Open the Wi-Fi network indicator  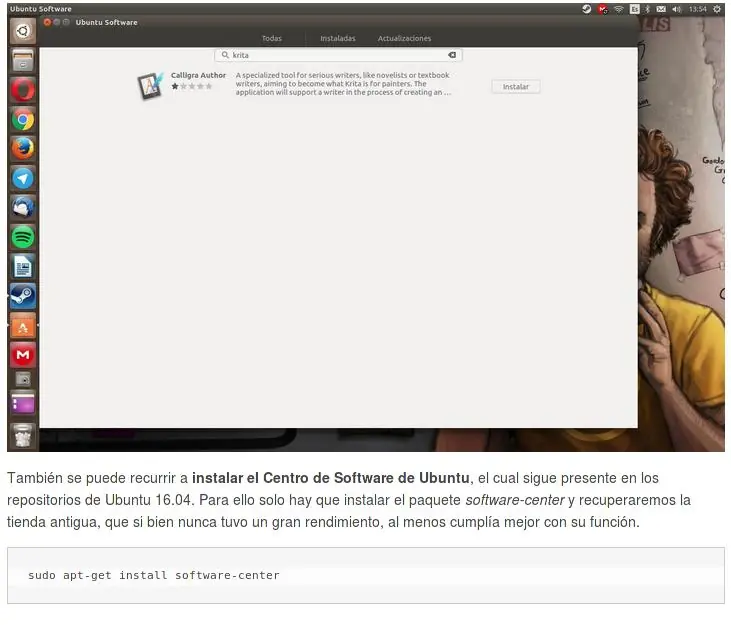point(619,9)
